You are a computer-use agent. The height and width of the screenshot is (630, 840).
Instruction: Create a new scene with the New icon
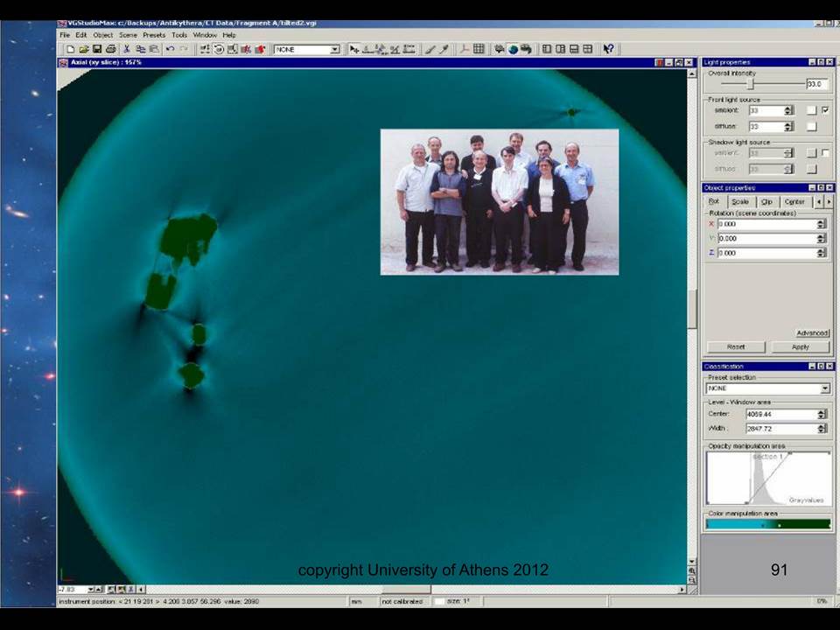[x=70, y=49]
